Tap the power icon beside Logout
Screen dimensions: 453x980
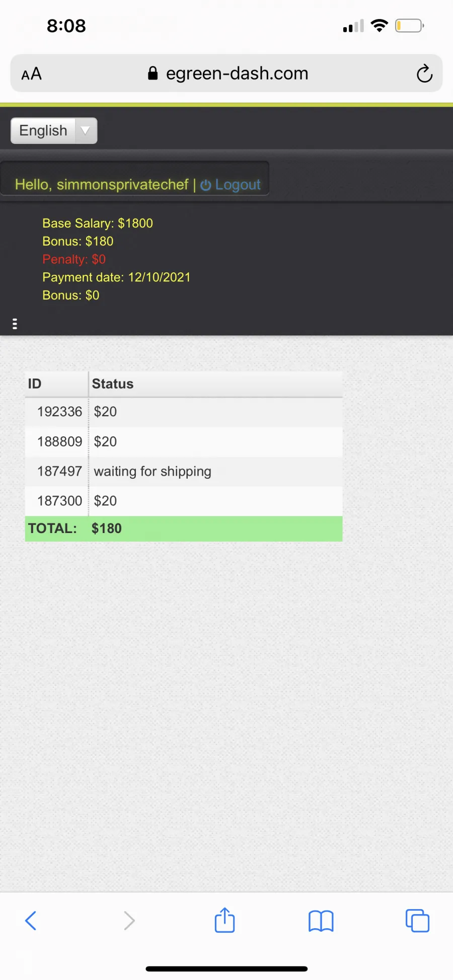click(205, 185)
